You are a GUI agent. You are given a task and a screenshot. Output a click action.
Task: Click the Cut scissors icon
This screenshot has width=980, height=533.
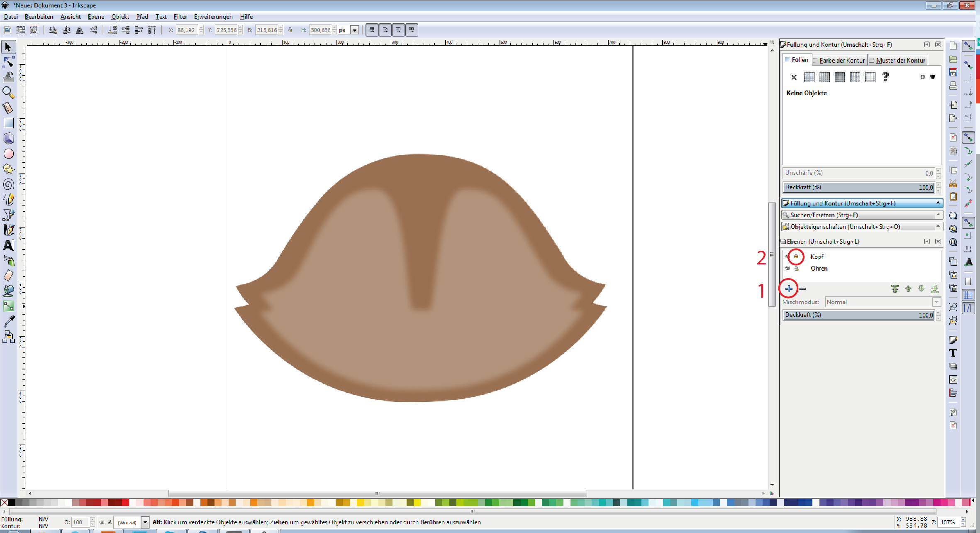point(953,183)
